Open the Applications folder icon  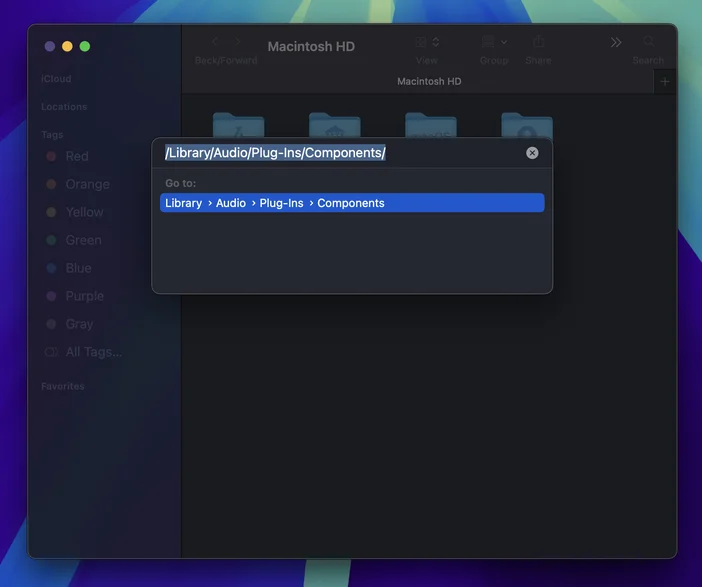[239, 124]
